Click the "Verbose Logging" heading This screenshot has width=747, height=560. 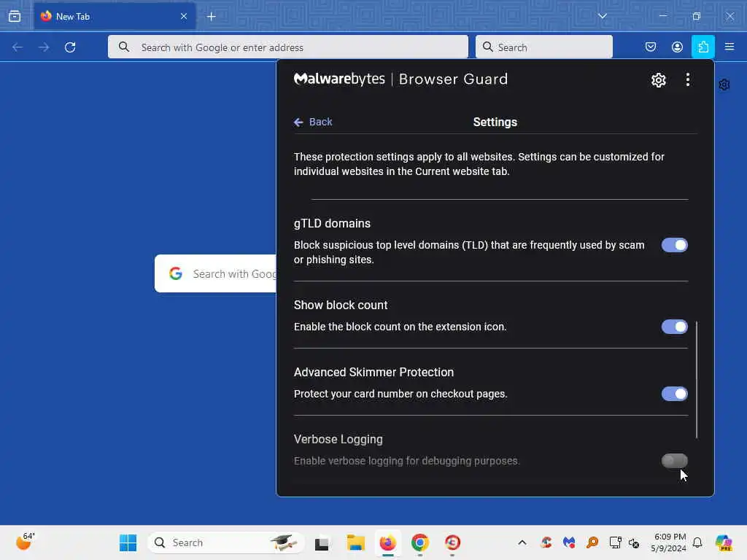pyautogui.click(x=338, y=439)
